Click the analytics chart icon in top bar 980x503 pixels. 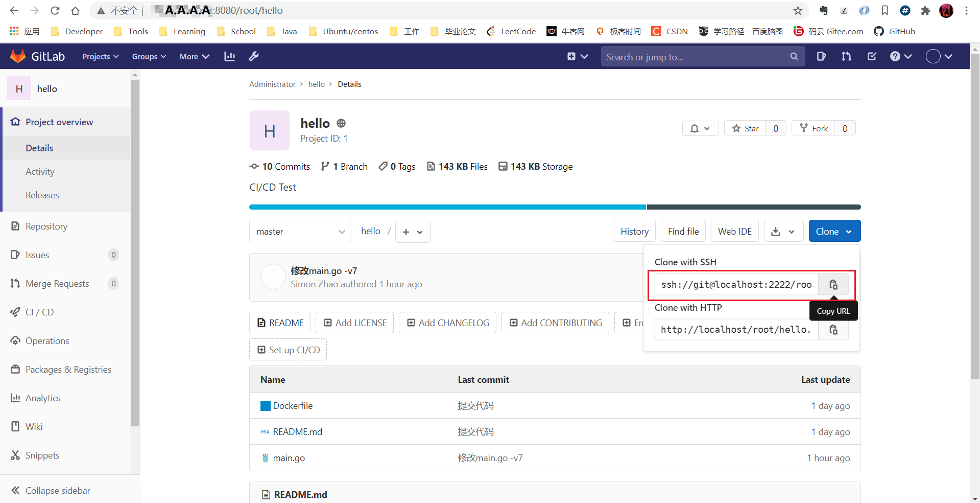pyautogui.click(x=229, y=56)
